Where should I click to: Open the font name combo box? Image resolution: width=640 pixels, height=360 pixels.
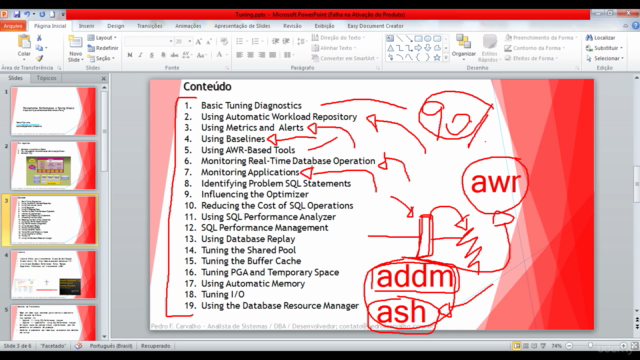click(149, 42)
